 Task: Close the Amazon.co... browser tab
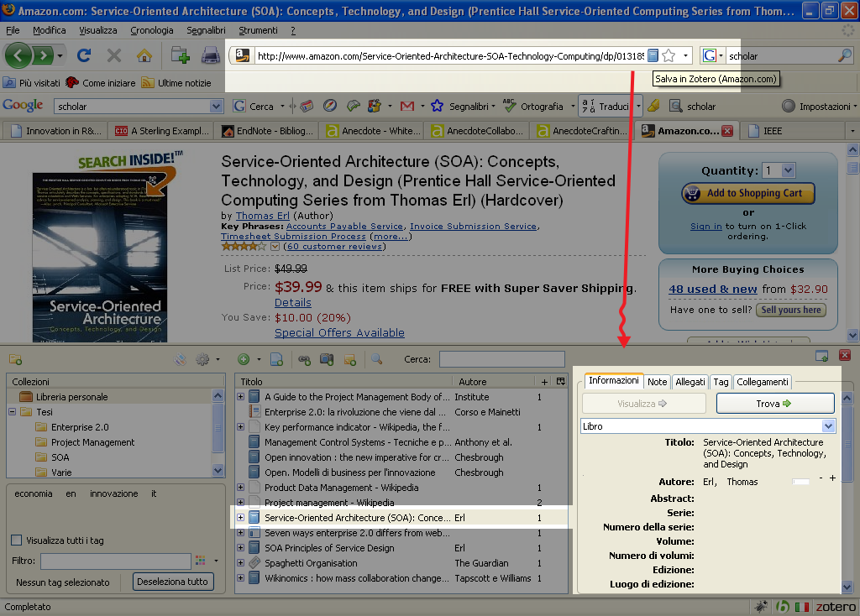(x=727, y=131)
